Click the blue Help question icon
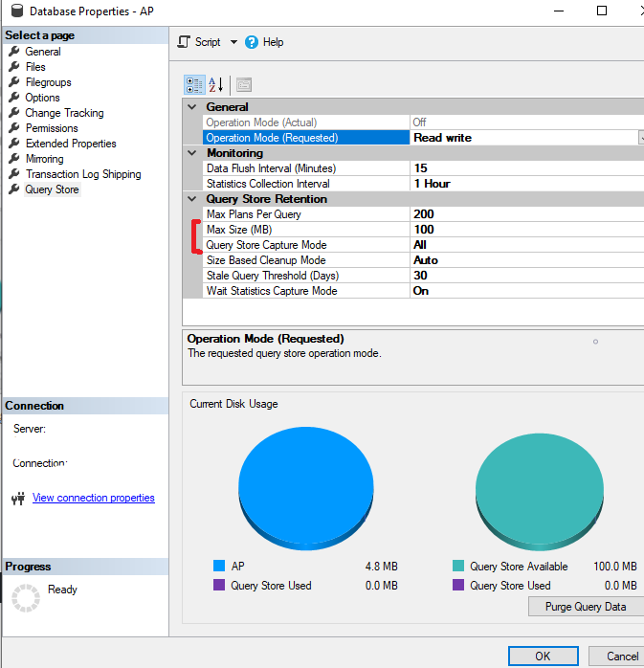Screen dimensions: 644x668 [x=252, y=42]
